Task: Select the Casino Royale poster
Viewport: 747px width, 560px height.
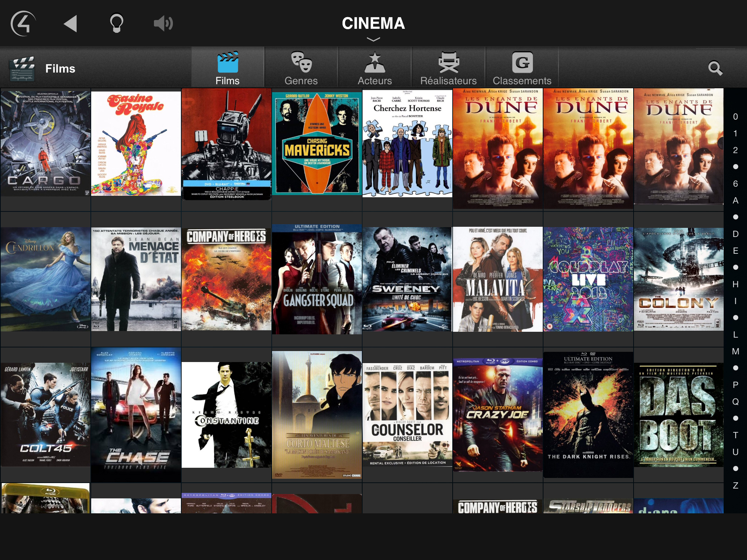Action: (136, 144)
